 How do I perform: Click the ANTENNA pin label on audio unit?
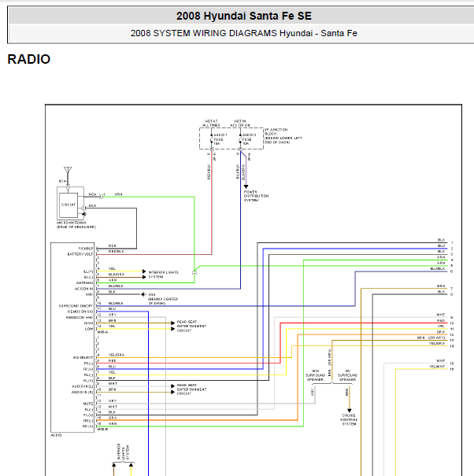pyautogui.click(x=84, y=283)
